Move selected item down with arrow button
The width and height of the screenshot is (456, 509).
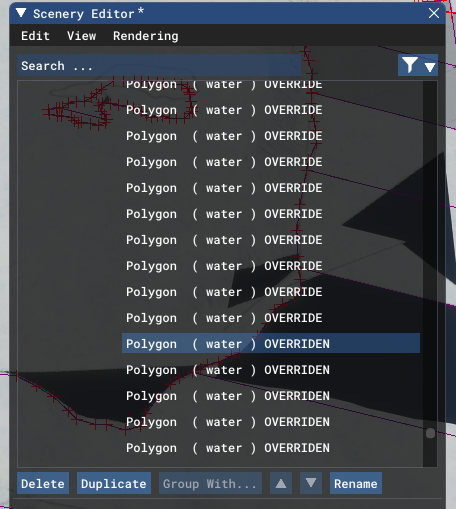coord(311,483)
